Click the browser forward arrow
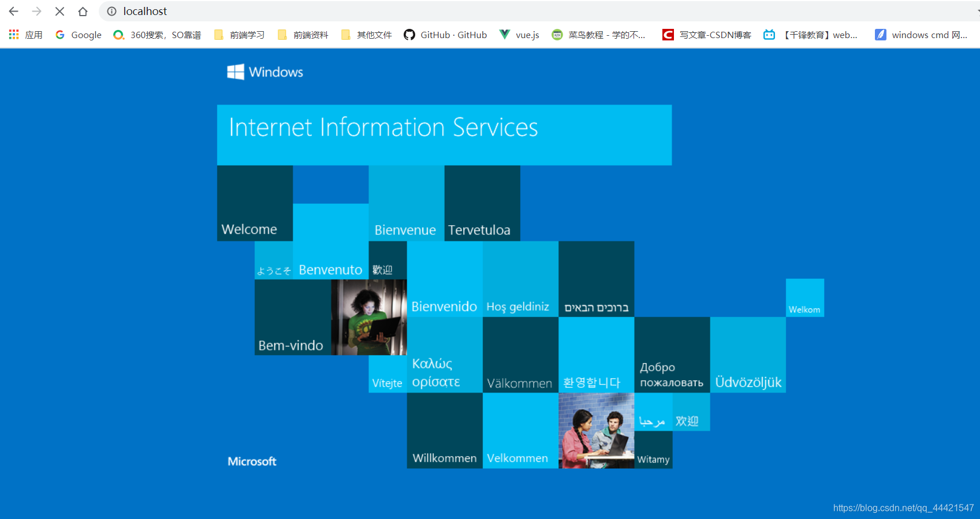980x519 pixels. pyautogui.click(x=36, y=11)
